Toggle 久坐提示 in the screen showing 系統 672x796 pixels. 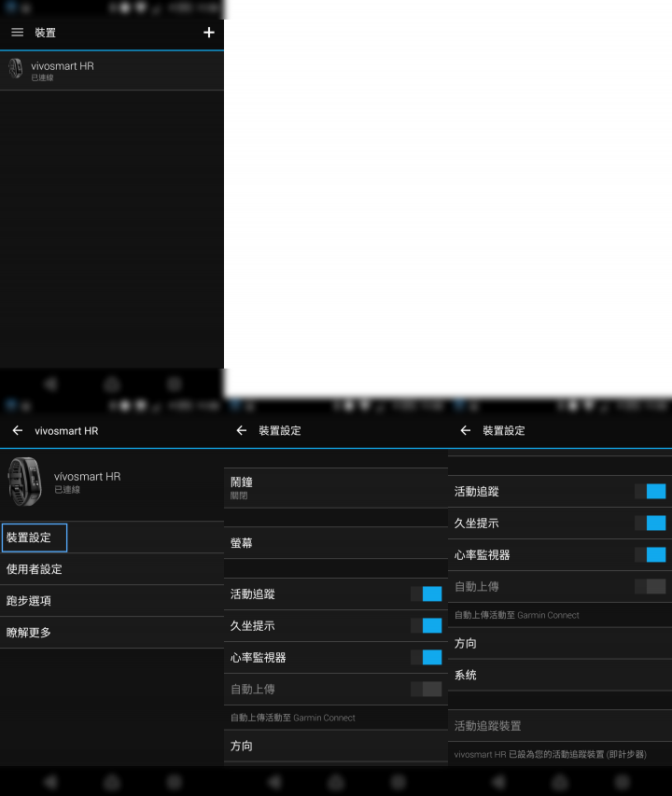tap(651, 523)
